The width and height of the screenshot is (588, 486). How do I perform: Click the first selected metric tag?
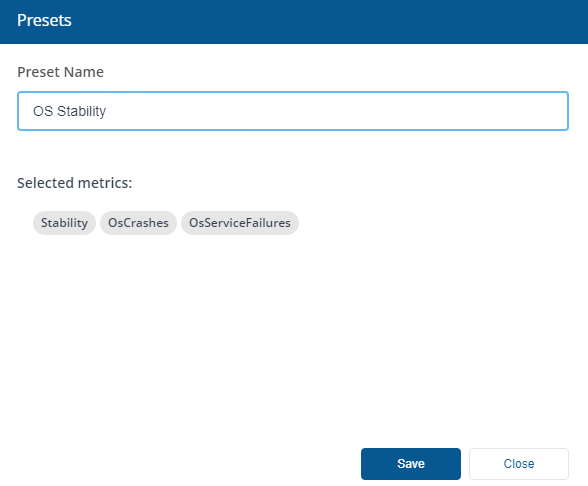pyautogui.click(x=64, y=223)
